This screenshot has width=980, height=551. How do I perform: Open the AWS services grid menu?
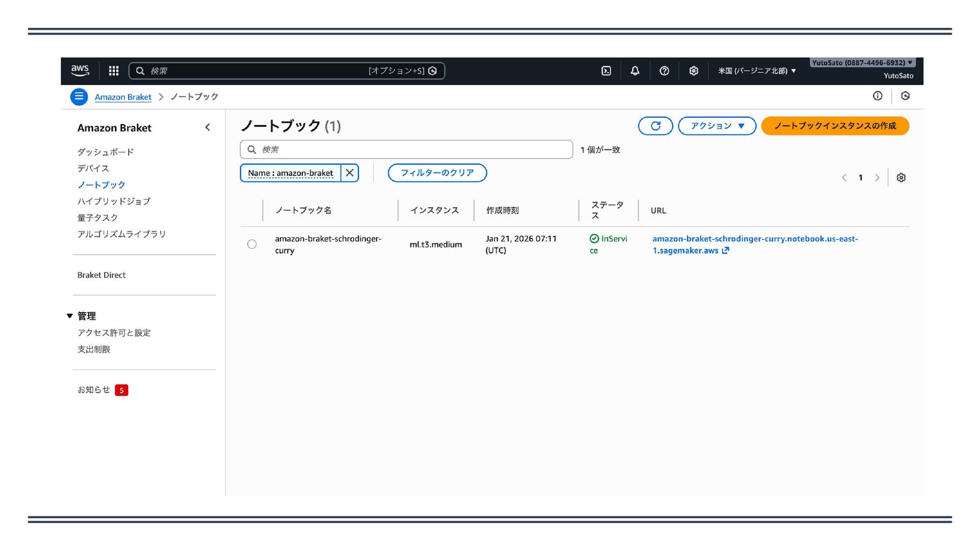(114, 71)
